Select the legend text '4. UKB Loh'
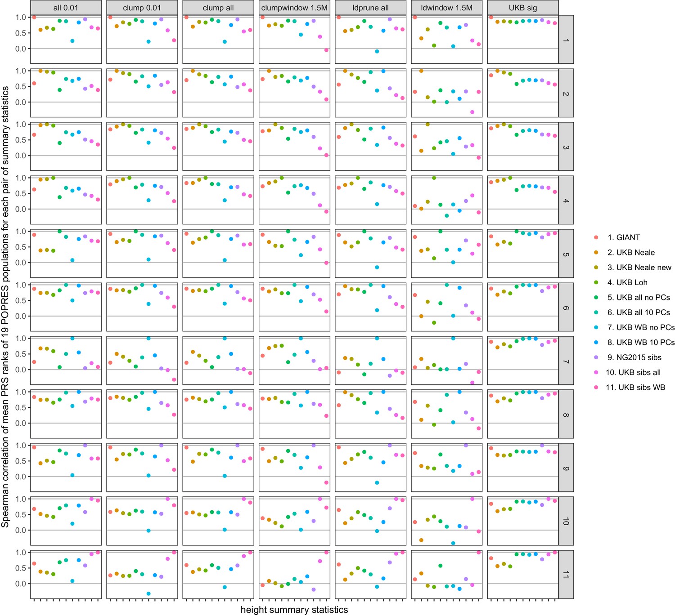This screenshot has height=616, width=675. tap(627, 282)
